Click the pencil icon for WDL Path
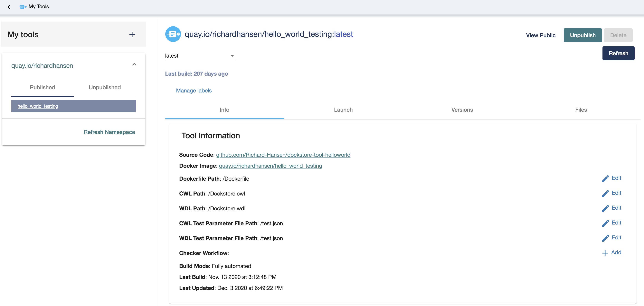Image resolution: width=644 pixels, height=306 pixels. (x=605, y=208)
